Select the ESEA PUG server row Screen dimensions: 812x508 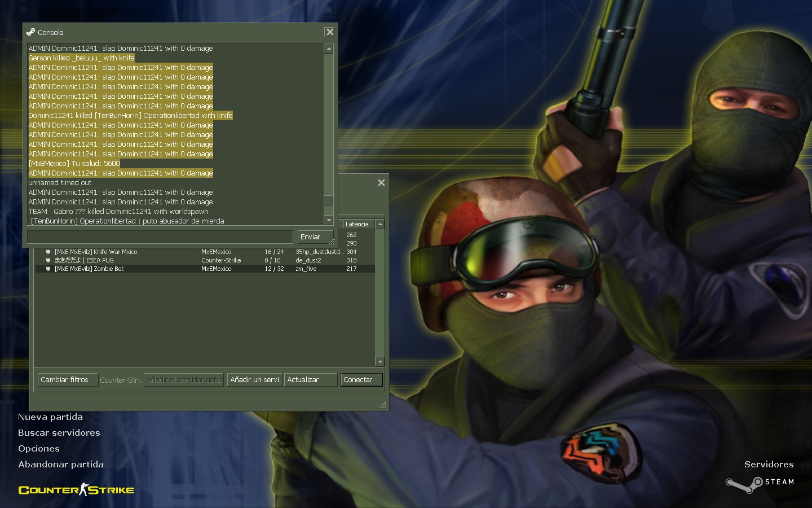205,260
